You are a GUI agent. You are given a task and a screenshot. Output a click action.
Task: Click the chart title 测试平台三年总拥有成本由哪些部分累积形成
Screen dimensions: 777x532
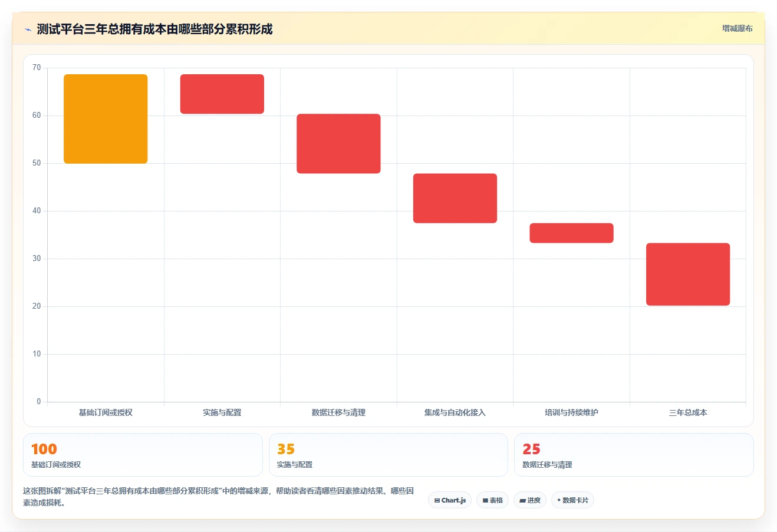tap(154, 29)
